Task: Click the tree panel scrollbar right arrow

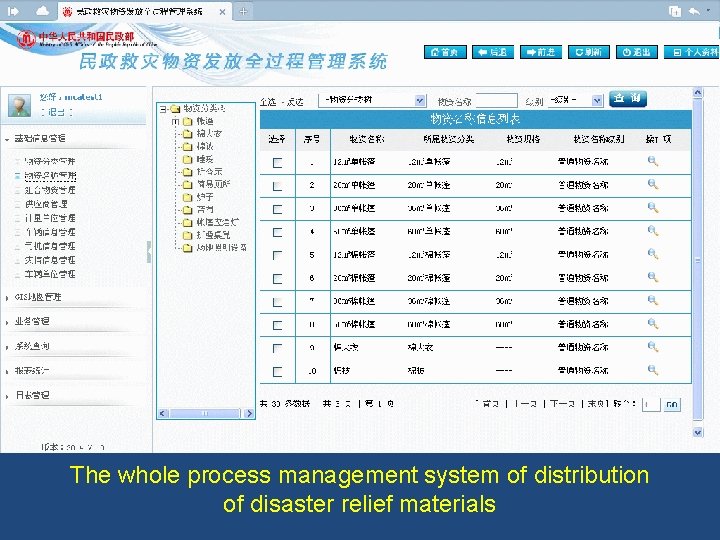Action: 249,413
